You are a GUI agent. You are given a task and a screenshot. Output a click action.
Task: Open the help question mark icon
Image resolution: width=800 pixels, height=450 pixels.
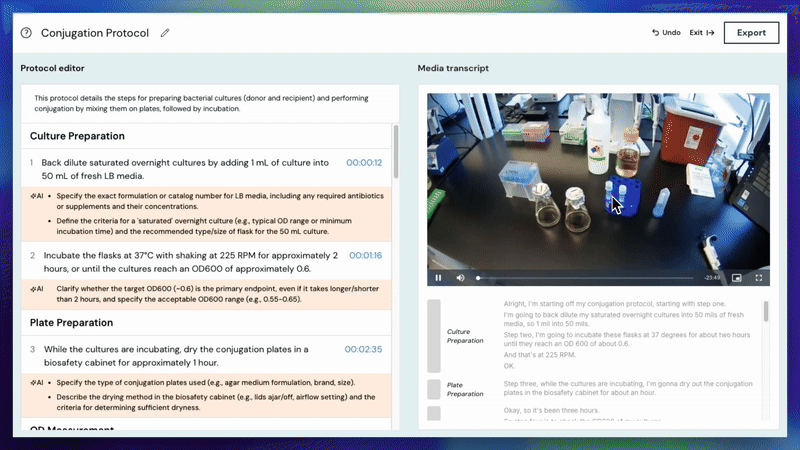click(x=26, y=33)
